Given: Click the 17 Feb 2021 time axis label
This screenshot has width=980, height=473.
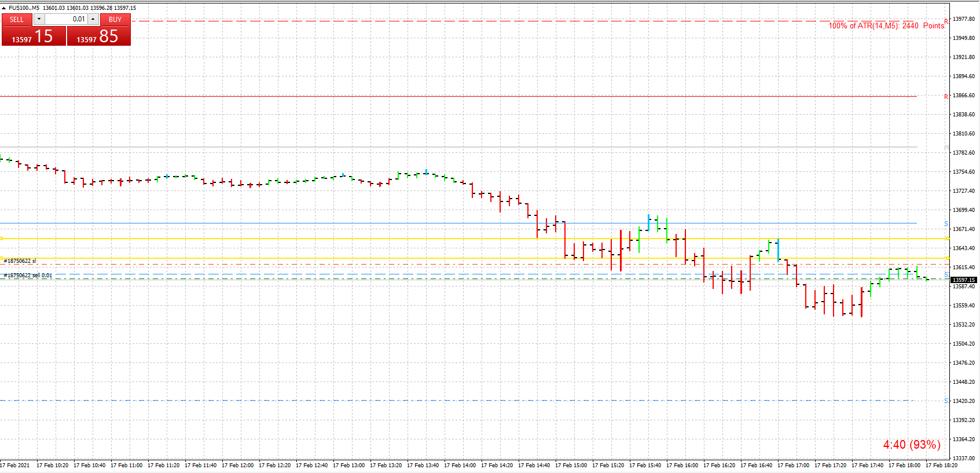Looking at the screenshot, I should [15, 465].
